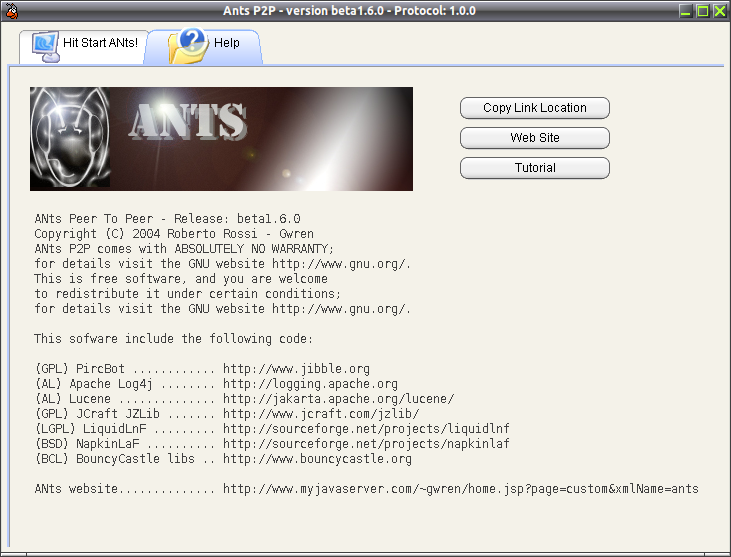Image resolution: width=731 pixels, height=557 pixels.
Task: Click the ANts Peer To Peer Release line
Action: pos(167,219)
